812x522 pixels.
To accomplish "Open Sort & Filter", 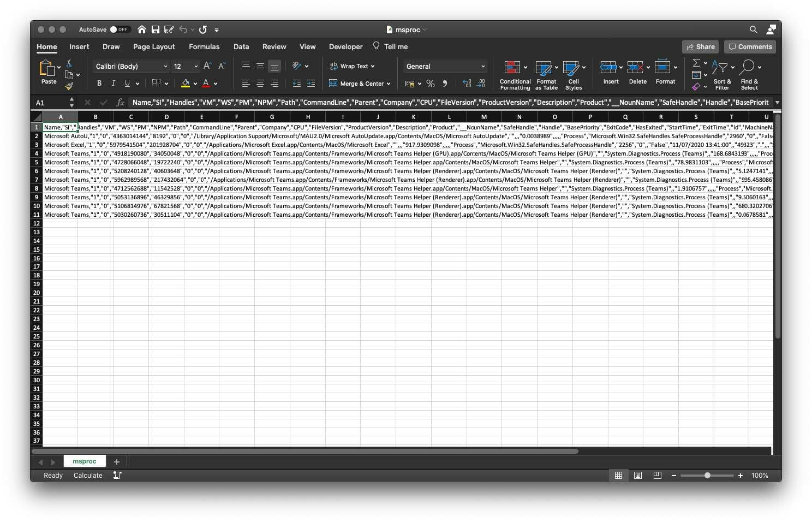I will coord(722,75).
